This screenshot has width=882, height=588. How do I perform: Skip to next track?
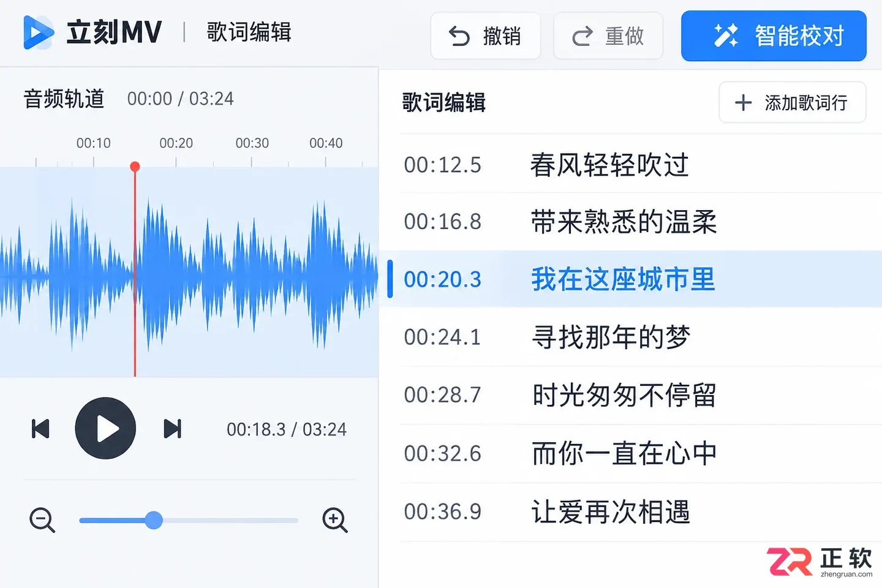(173, 429)
